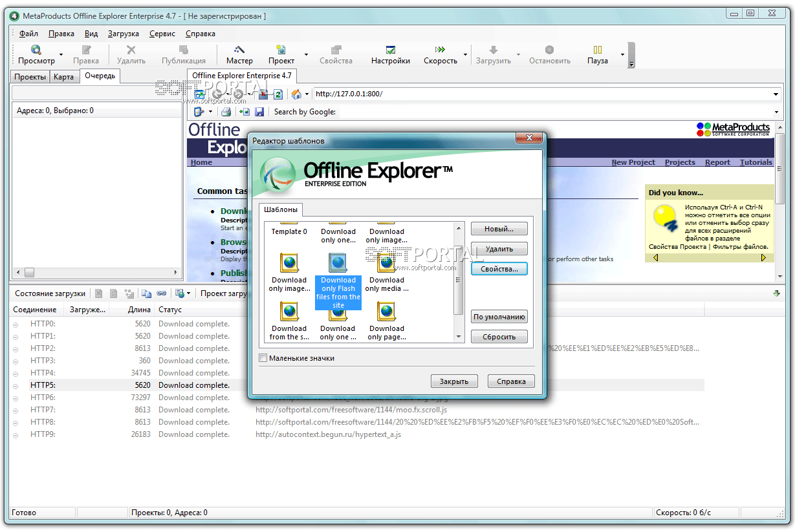The width and height of the screenshot is (795, 532).
Task: Click the Закрыть button
Action: (453, 381)
